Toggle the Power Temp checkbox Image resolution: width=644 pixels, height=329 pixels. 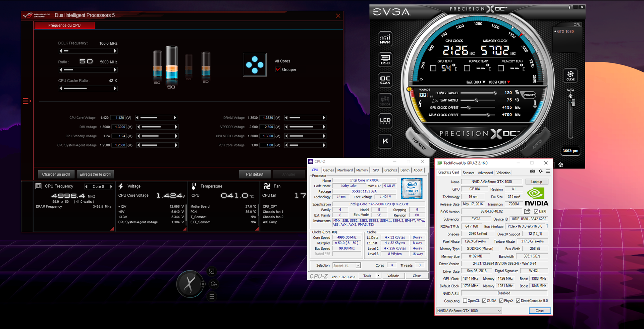tap(467, 68)
